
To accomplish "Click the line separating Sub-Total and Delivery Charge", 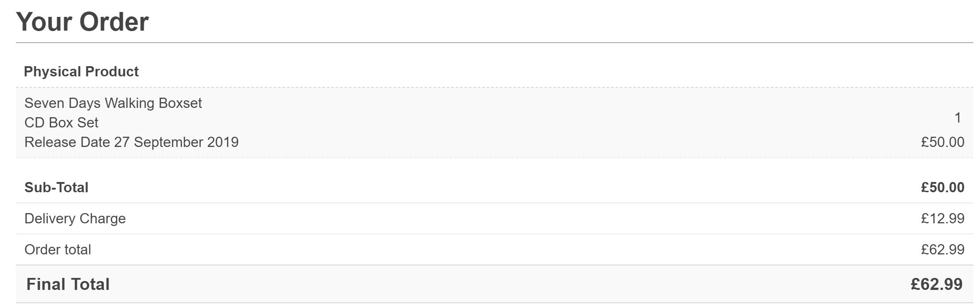I will pos(494,203).
